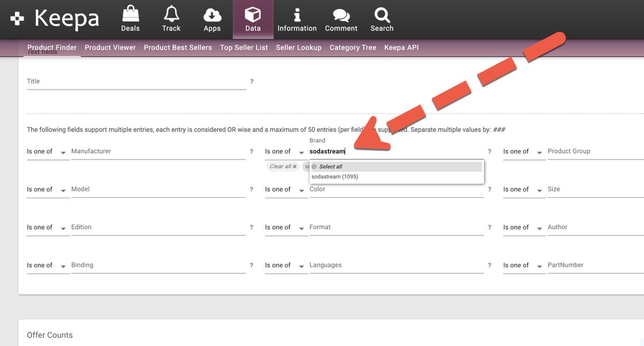644x346 pixels.
Task: Click into the Product Group field
Action: coord(596,152)
